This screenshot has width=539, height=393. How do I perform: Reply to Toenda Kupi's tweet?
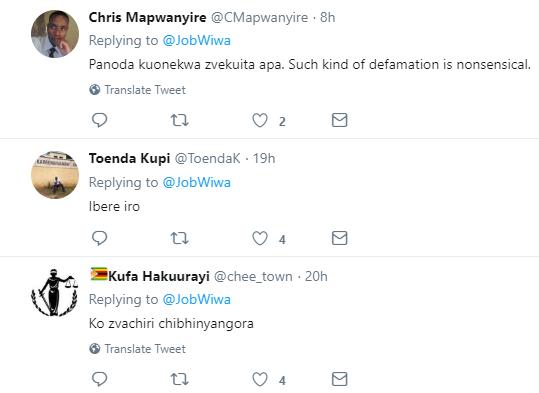(x=100, y=238)
